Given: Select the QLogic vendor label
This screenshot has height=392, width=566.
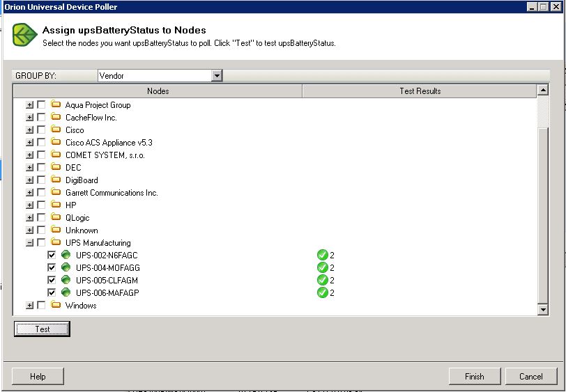Looking at the screenshot, I should 77,218.
